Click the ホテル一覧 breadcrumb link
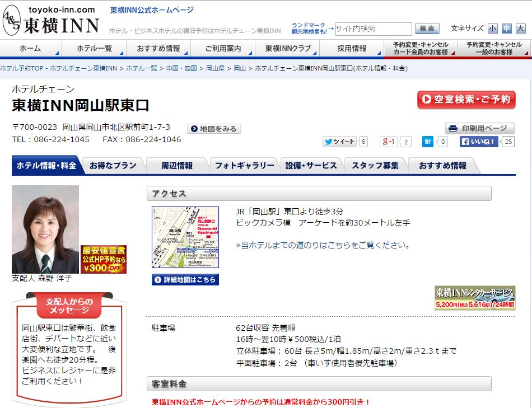 (142, 68)
